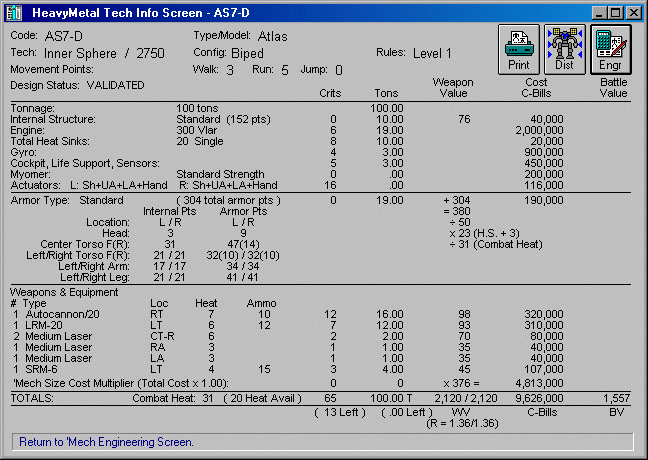Screen dimensions: 648x460
Task: Click the 'Mech Size Cost Multiplier label
Action: [121, 383]
